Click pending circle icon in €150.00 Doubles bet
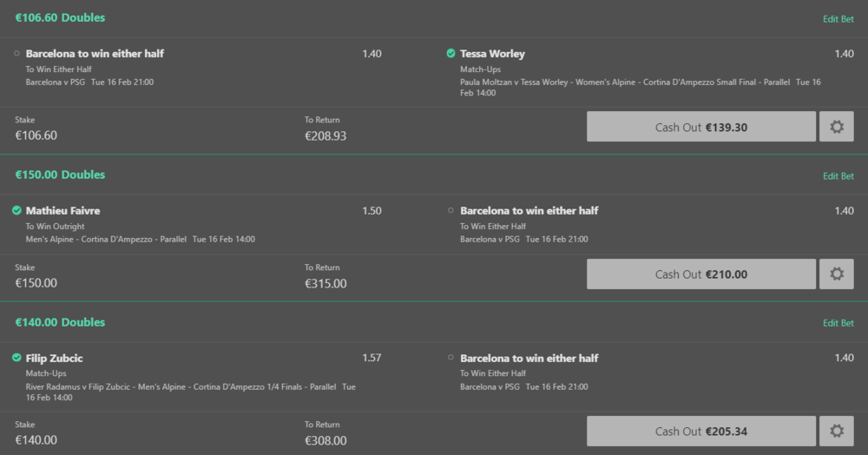Image resolution: width=868 pixels, height=455 pixels. coord(450,210)
